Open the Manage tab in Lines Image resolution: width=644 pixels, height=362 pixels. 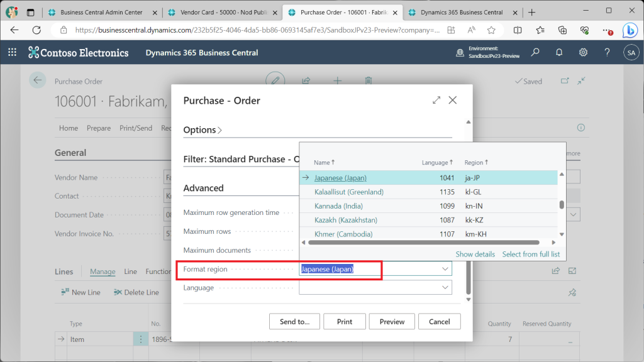click(103, 271)
